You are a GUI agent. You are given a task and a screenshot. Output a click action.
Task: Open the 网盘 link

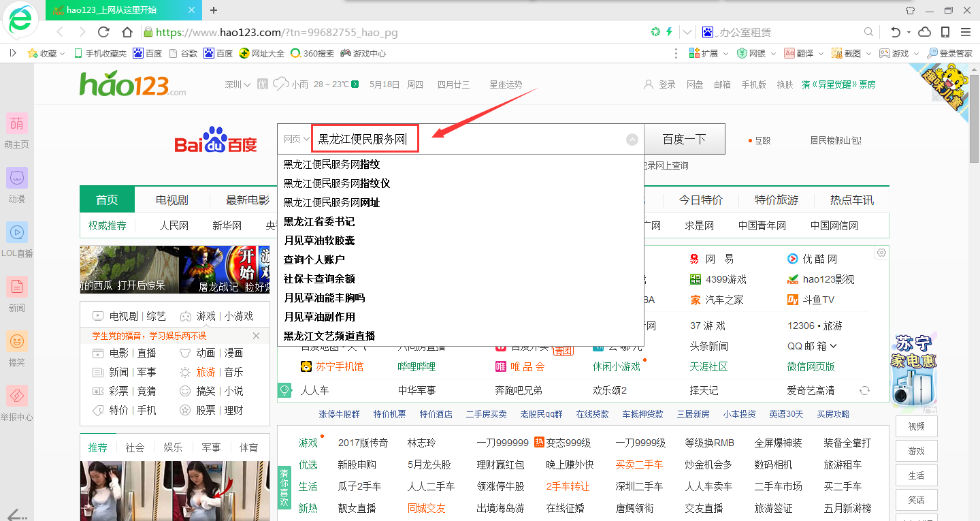click(x=695, y=84)
